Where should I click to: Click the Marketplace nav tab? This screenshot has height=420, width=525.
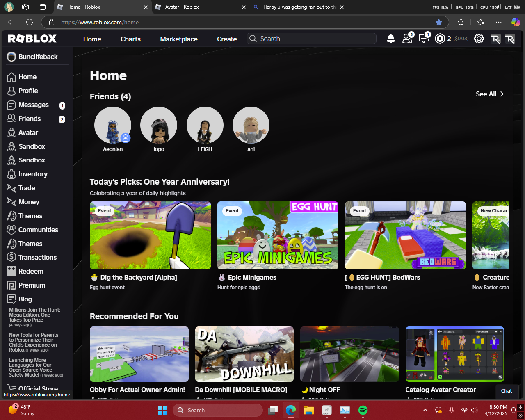(x=179, y=39)
